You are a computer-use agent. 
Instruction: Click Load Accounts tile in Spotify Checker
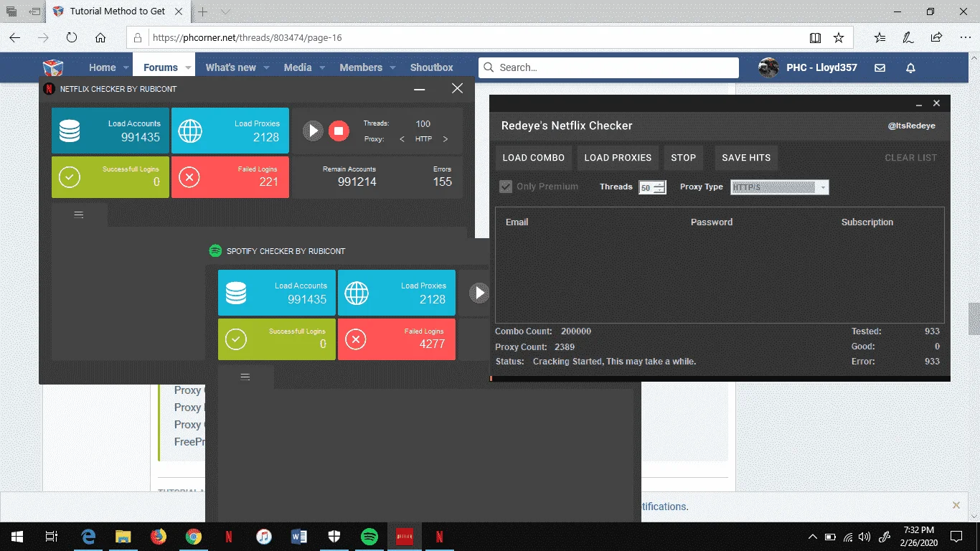277,293
